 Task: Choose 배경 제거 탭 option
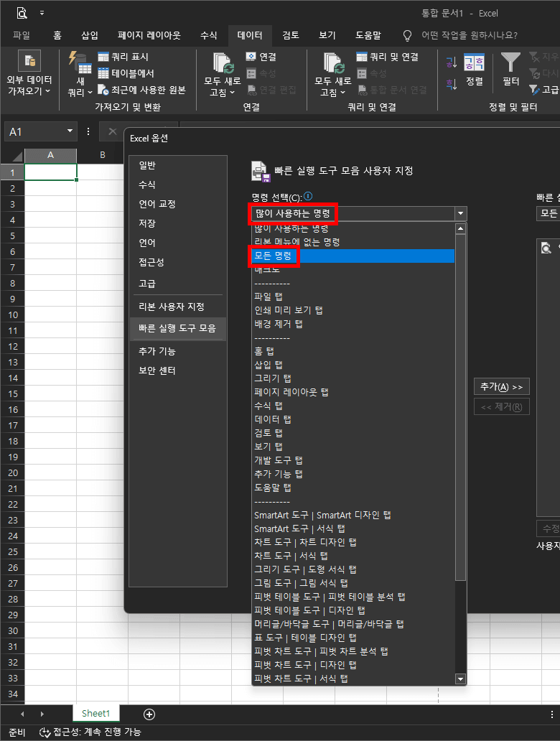353,325
